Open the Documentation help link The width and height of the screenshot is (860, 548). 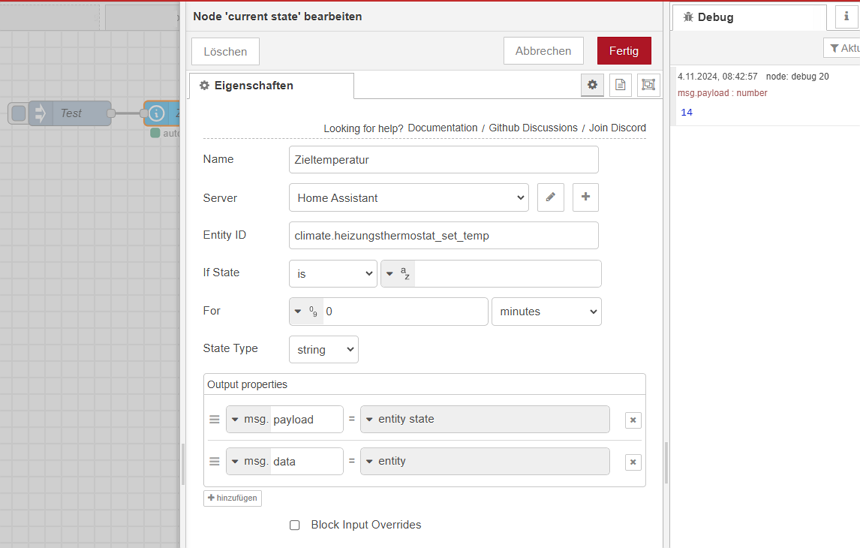pyautogui.click(x=443, y=128)
